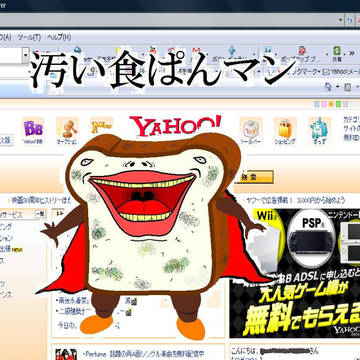360x360 pixels.
Task: Open Yahoo!メール from the toolbar
Action: point(341,71)
